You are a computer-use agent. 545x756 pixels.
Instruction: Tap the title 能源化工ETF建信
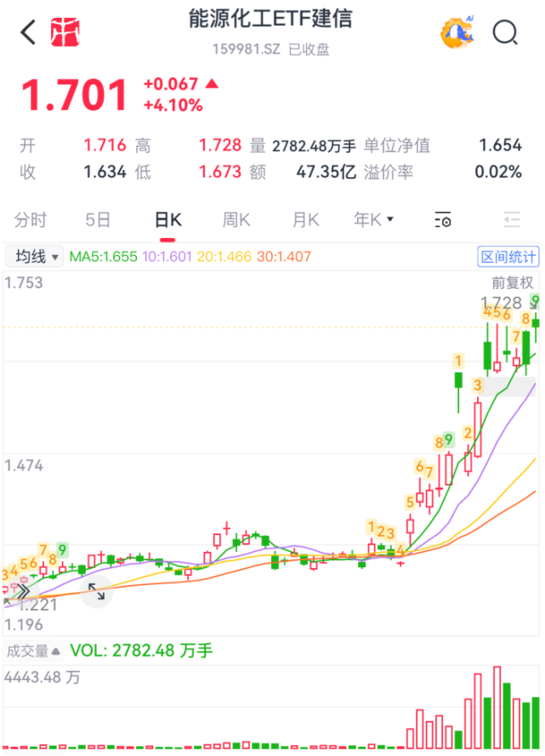(270, 19)
